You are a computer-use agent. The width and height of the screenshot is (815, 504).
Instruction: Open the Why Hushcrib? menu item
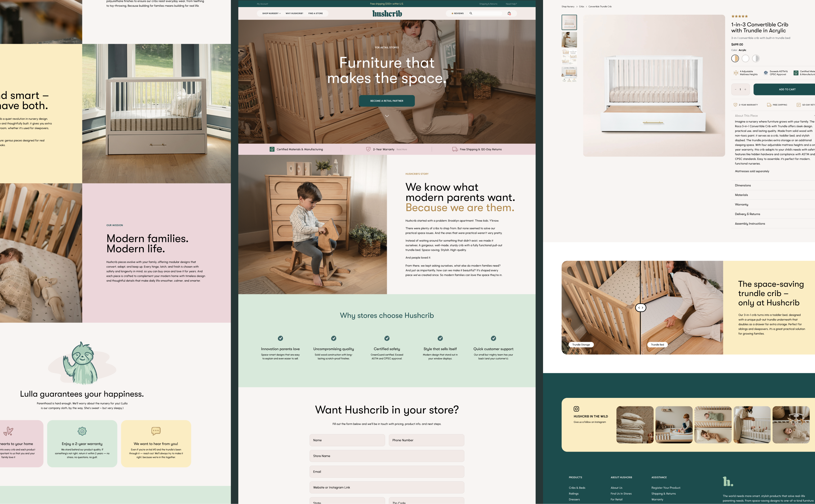point(294,13)
